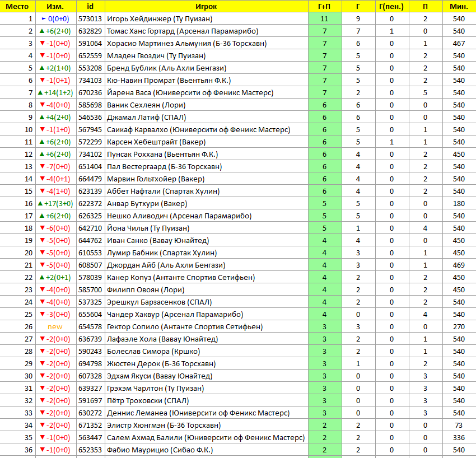Click id cell 622372
Image resolution: width=476 pixels, height=458 pixels.
(90, 204)
